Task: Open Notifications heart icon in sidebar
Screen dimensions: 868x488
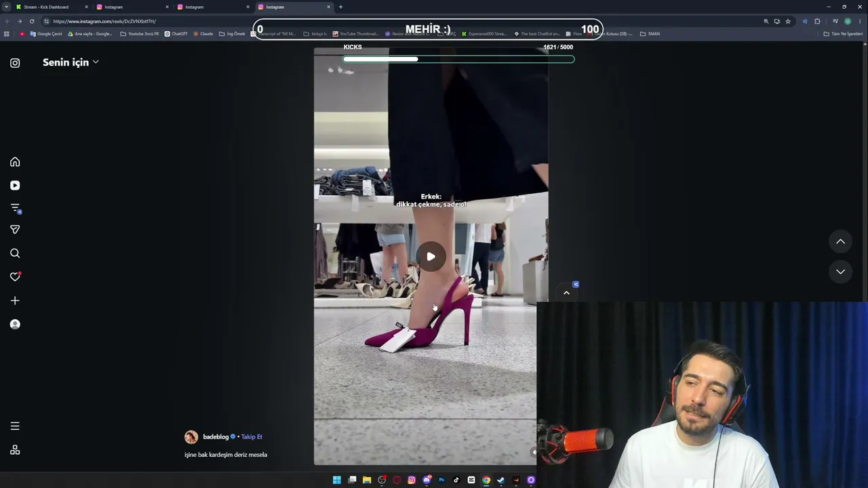Action: pyautogui.click(x=15, y=277)
